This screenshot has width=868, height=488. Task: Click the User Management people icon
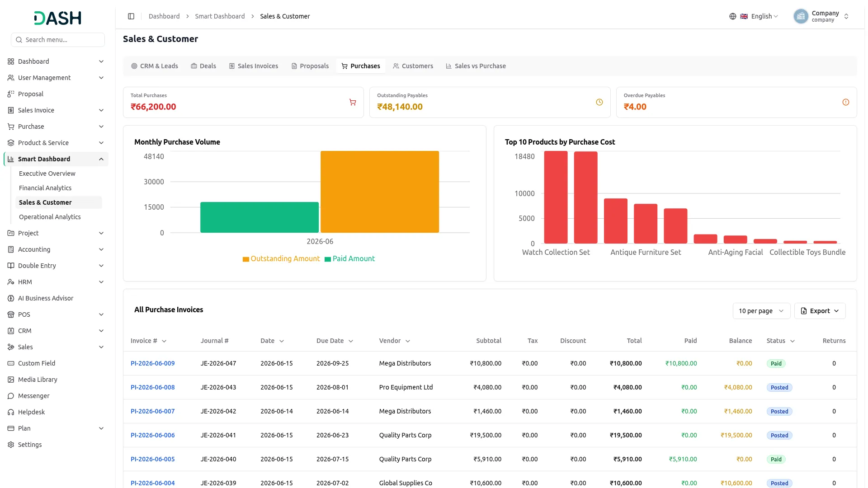pyautogui.click(x=11, y=78)
